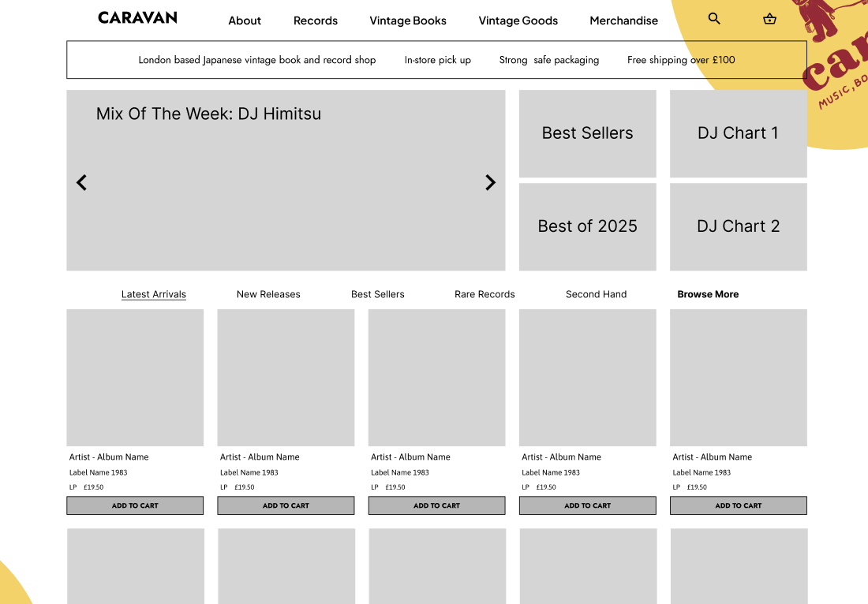Click the CARAVAN logo
Image resolution: width=868 pixels, height=604 pixels.
pos(138,17)
